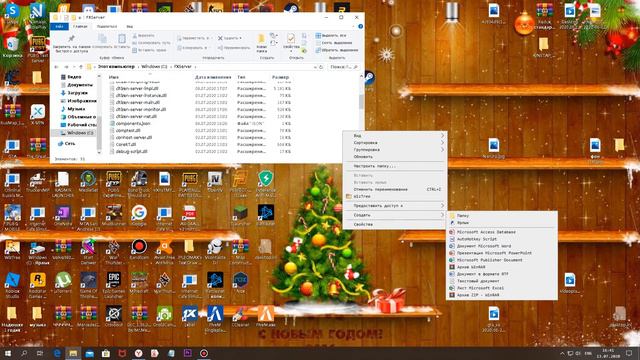640x360 pixels.
Task: Click Выделить все in the ribbon
Action: pyautogui.click(x=331, y=36)
